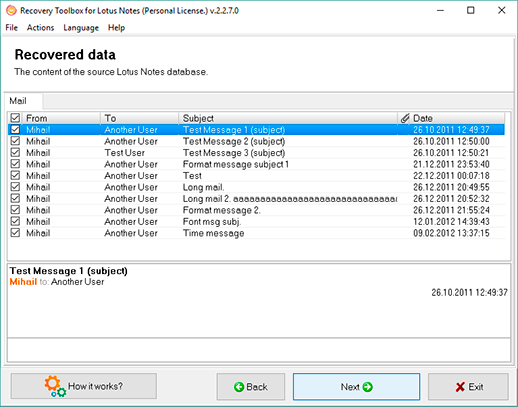This screenshot has width=518, height=407.
Task: Click the date 09.02.2012 13:37:15
Action: click(x=451, y=233)
